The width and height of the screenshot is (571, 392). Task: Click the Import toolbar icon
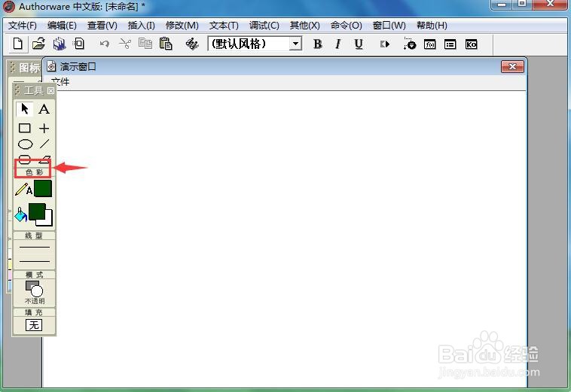[x=78, y=44]
